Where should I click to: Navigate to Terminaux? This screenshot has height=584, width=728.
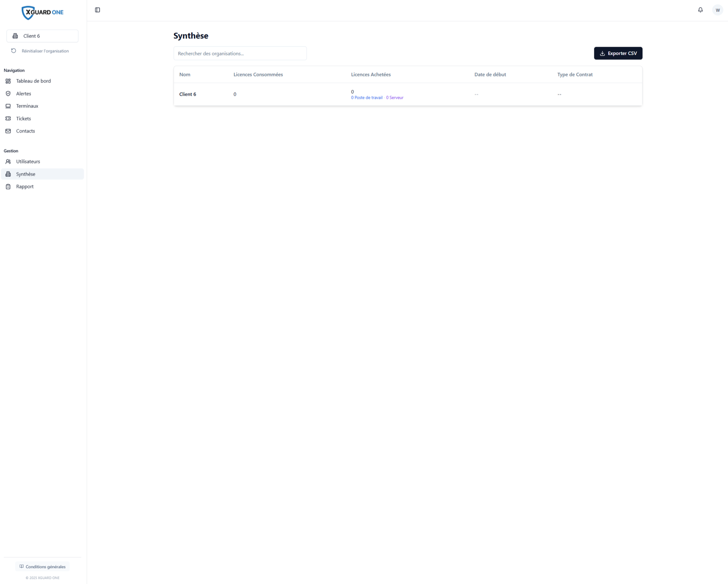(42, 106)
